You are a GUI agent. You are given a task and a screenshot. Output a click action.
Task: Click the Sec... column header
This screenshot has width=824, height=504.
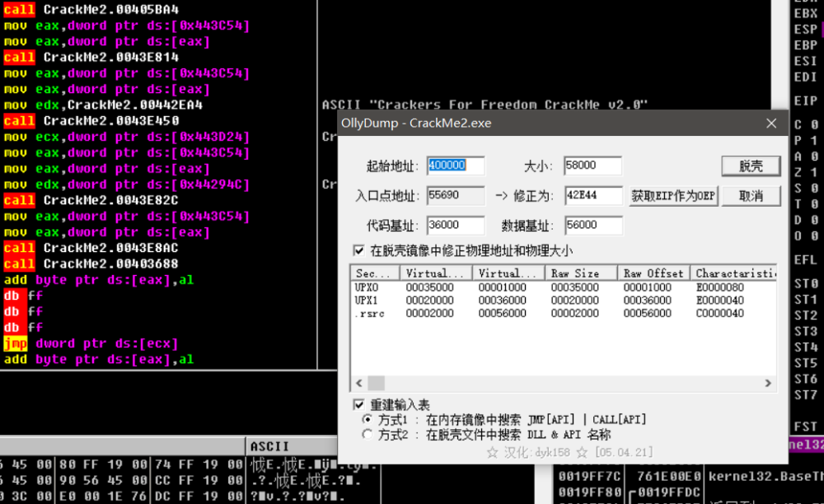tap(375, 273)
